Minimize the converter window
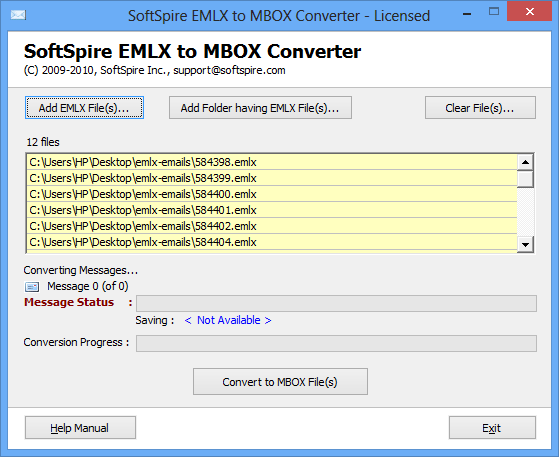559x457 pixels. pos(467,14)
